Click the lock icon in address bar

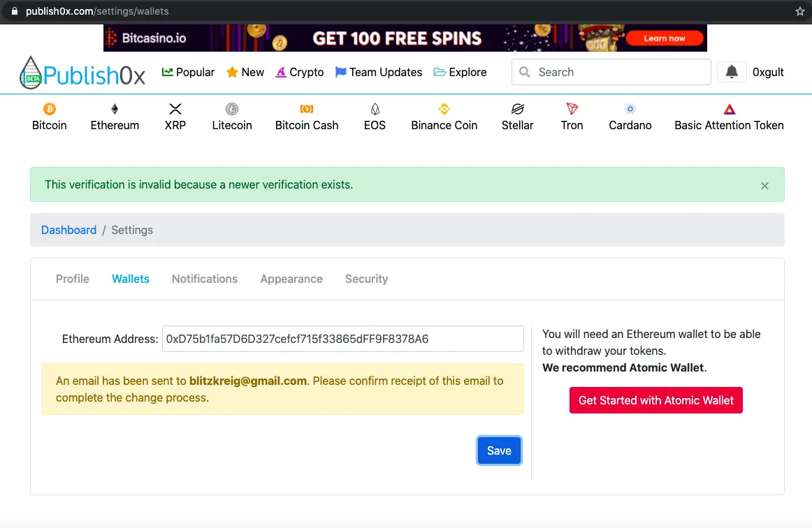point(15,11)
